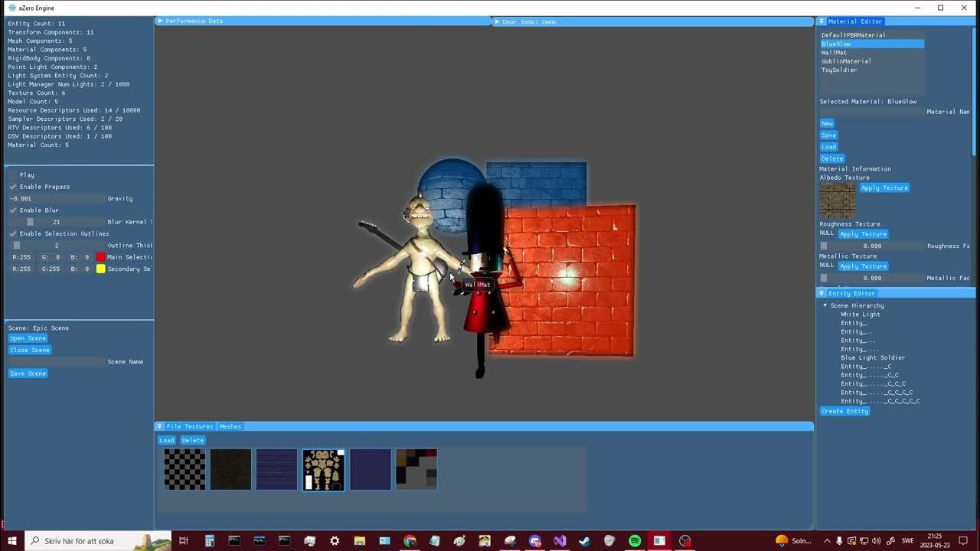Image resolution: width=980 pixels, height=551 pixels.
Task: Click the Close Scene button
Action: click(30, 350)
